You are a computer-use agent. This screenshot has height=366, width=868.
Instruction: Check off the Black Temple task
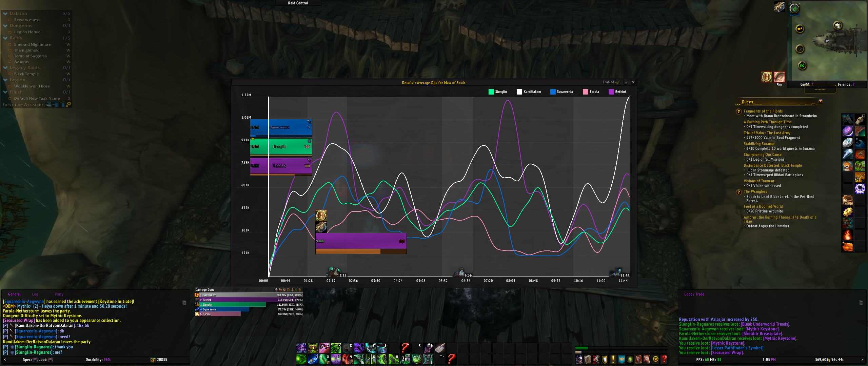10,74
